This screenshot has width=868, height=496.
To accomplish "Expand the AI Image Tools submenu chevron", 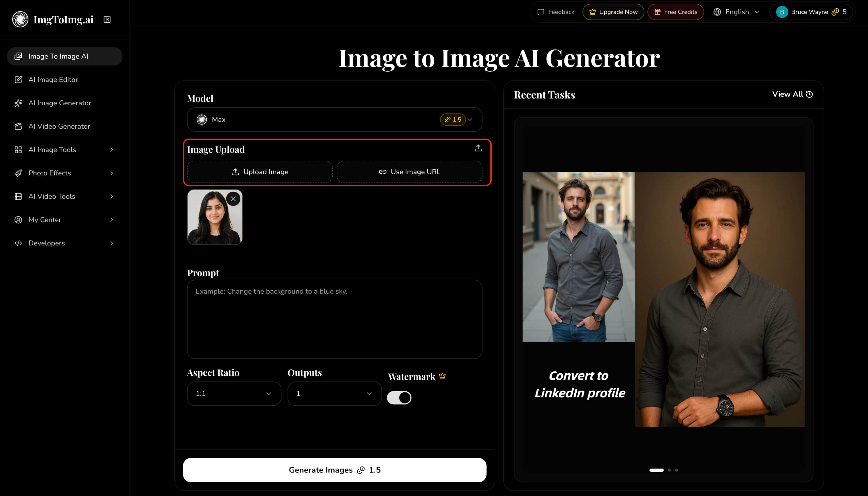I will click(x=111, y=150).
